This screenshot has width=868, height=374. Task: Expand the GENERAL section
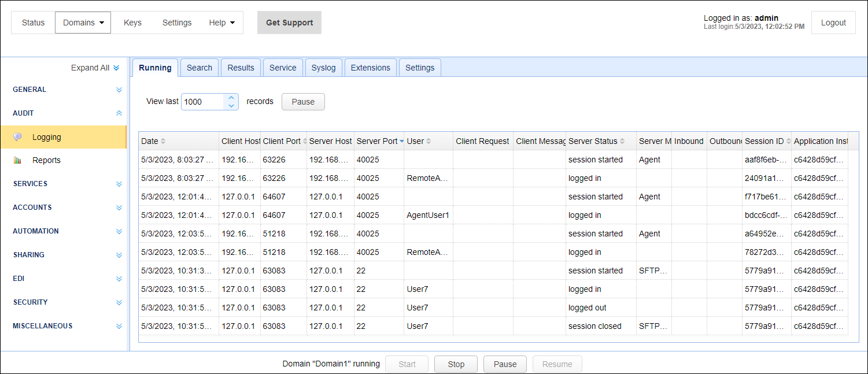pos(119,90)
